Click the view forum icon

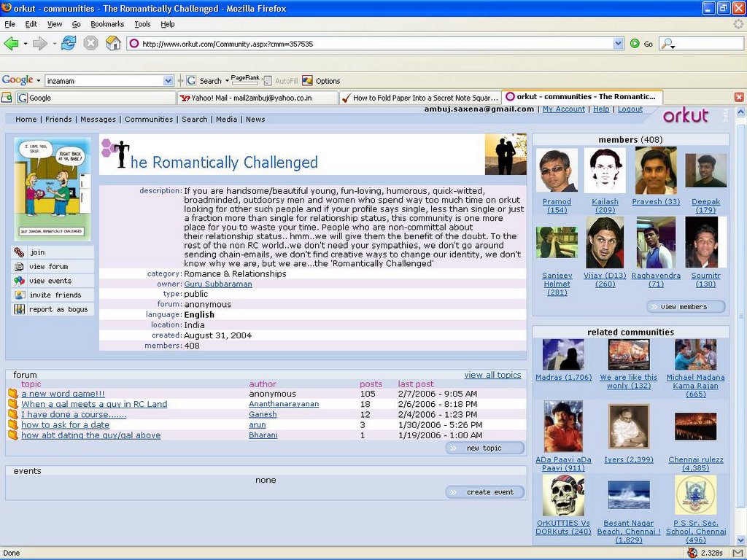[19, 266]
